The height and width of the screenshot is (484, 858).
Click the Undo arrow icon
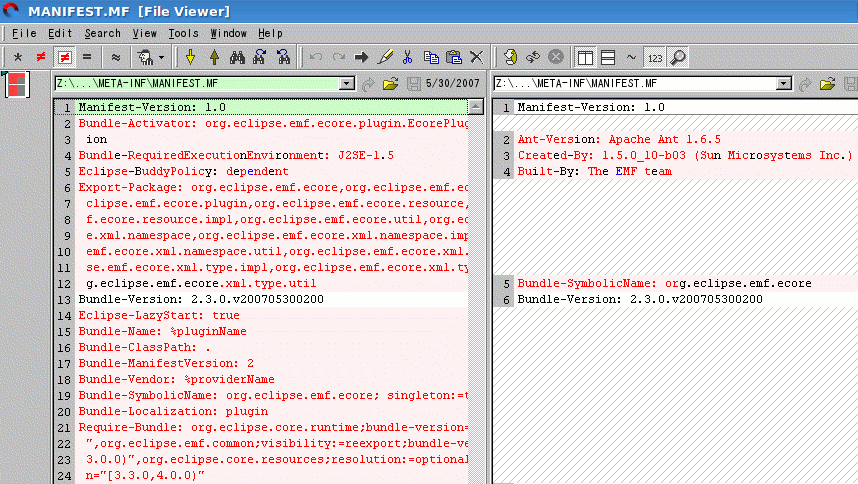tap(316, 57)
